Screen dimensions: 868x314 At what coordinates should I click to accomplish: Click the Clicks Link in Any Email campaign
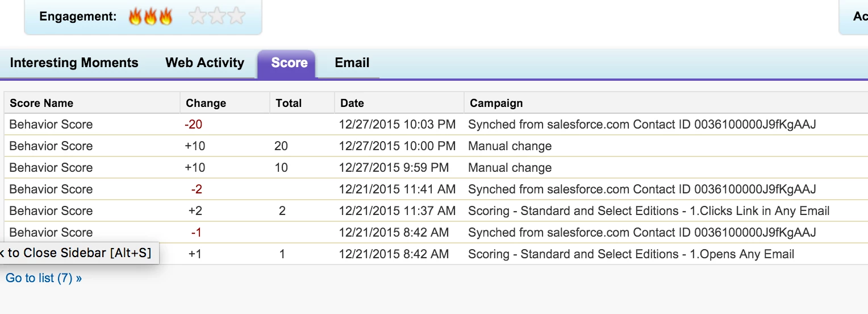click(649, 211)
